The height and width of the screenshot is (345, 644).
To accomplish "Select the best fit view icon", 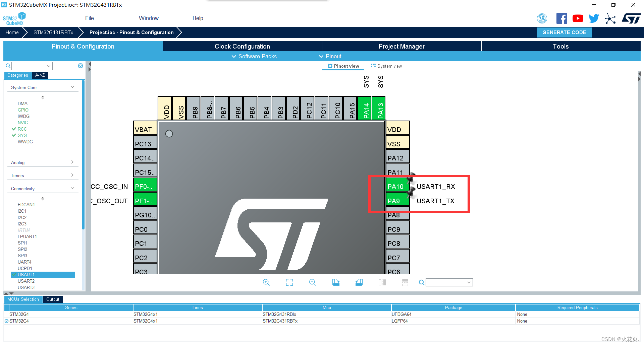I will click(289, 282).
